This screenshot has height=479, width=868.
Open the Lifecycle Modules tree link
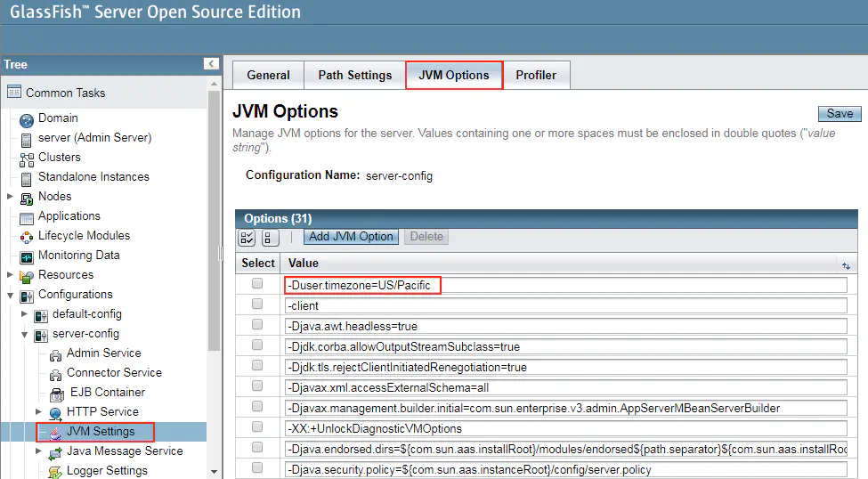click(85, 235)
